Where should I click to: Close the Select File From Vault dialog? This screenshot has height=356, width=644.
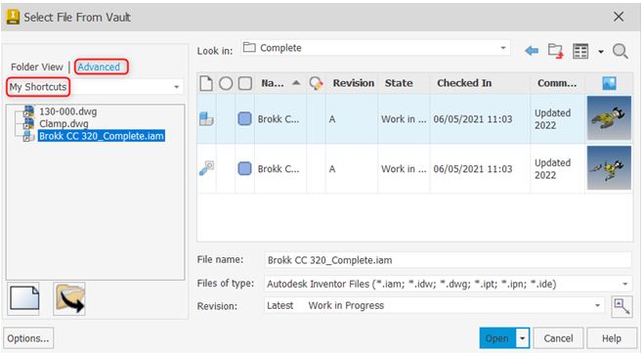[619, 17]
